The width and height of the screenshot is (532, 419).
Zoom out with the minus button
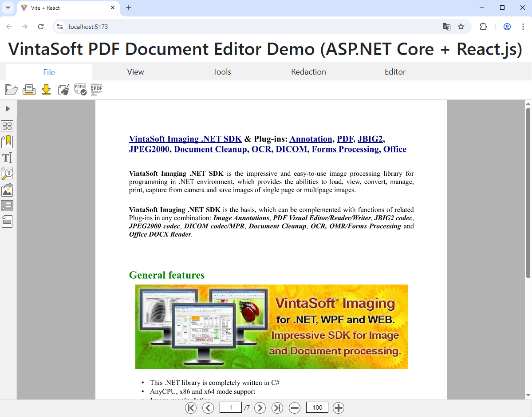click(x=295, y=408)
